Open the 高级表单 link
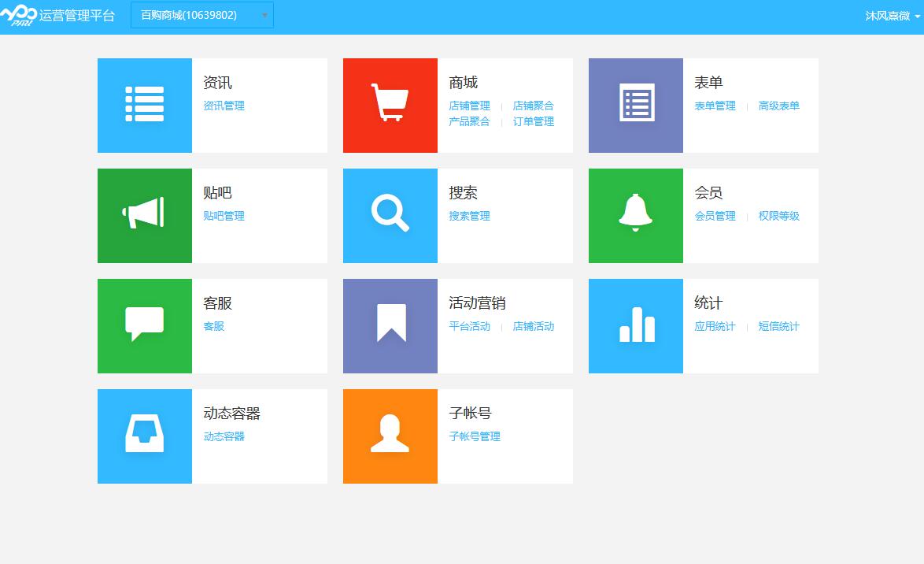 [x=778, y=106]
